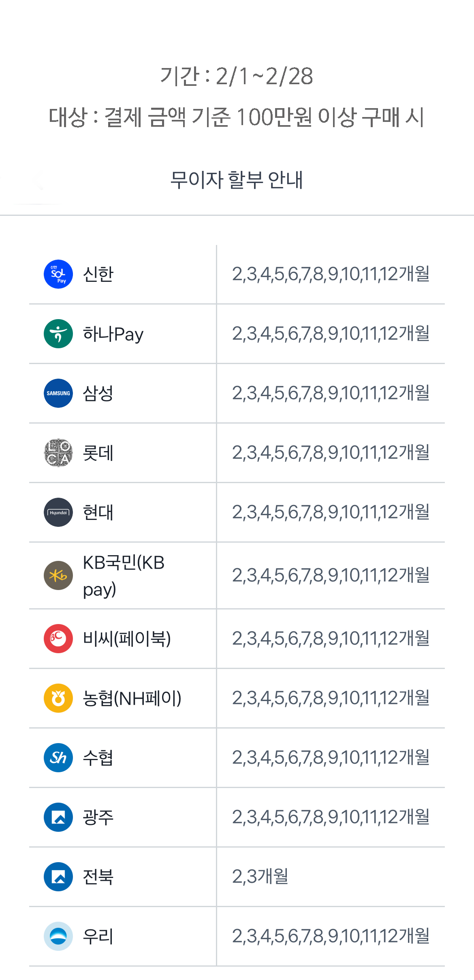Click the 기간 : 2/1~2/28 period text

[237, 76]
